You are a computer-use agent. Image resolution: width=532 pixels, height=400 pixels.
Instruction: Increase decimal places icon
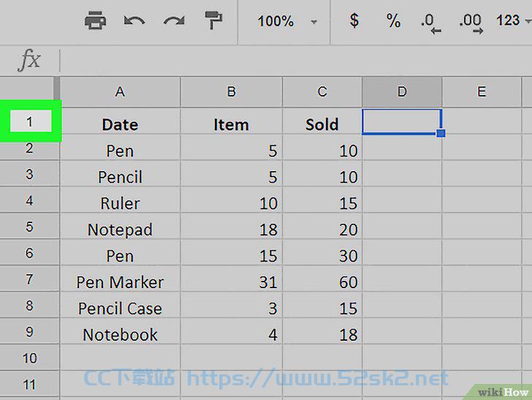[471, 23]
